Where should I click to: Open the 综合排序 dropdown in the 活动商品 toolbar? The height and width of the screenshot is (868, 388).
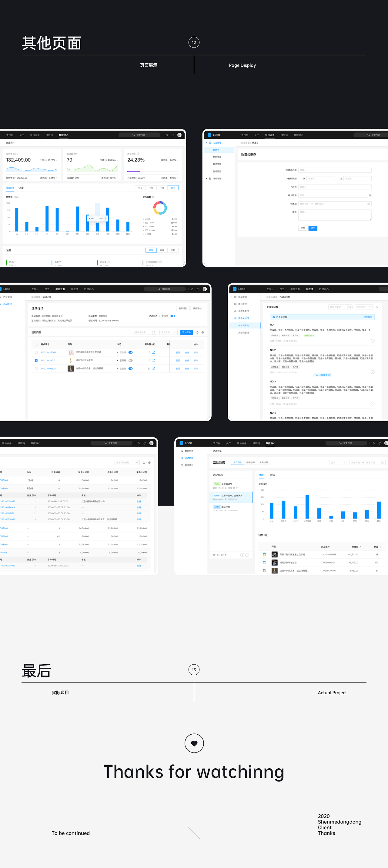168,332
